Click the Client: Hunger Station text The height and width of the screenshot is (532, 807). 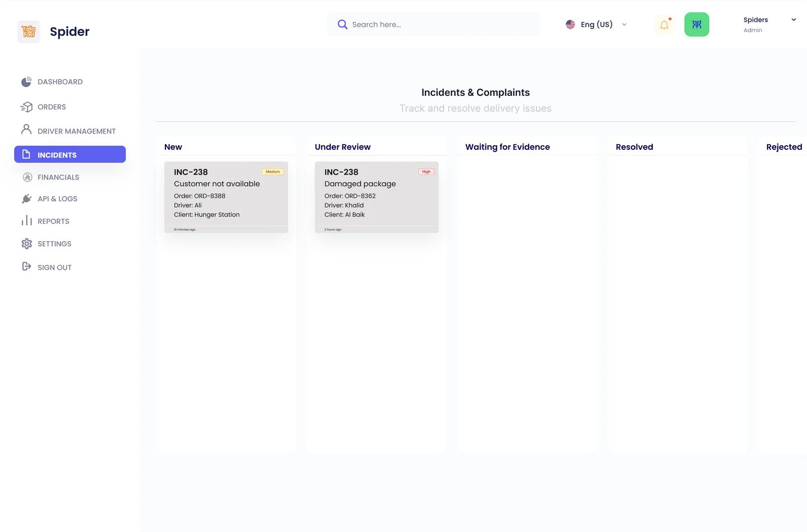pos(207,214)
